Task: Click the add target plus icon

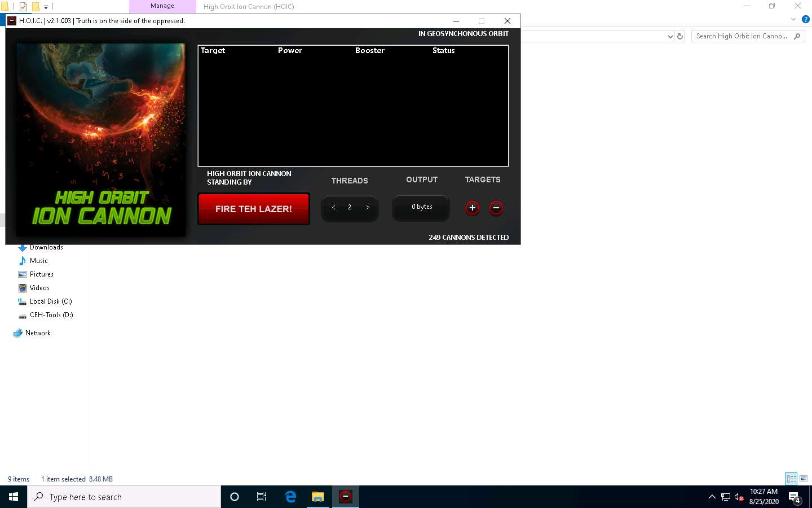Action: (x=473, y=208)
